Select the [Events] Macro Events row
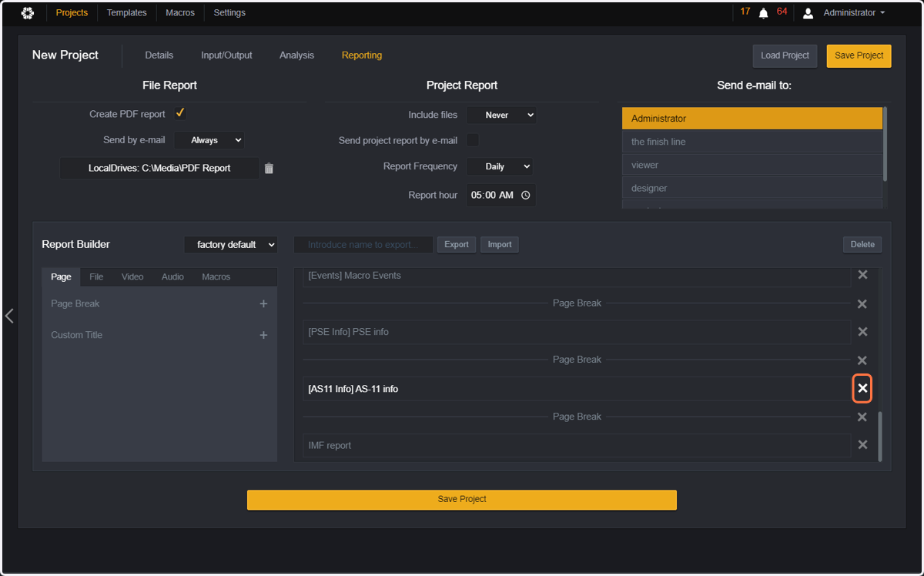Viewport: 924px width, 576px height. pos(577,276)
